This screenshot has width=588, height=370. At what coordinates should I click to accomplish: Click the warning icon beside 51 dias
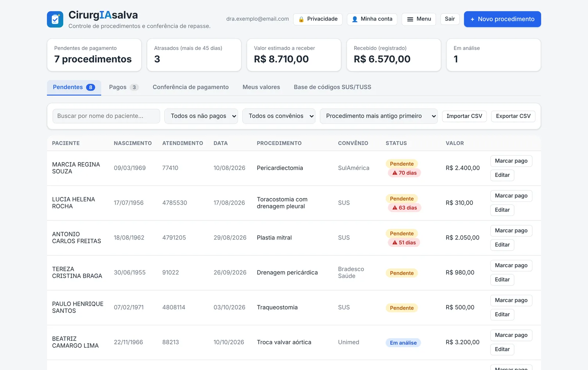(x=395, y=243)
